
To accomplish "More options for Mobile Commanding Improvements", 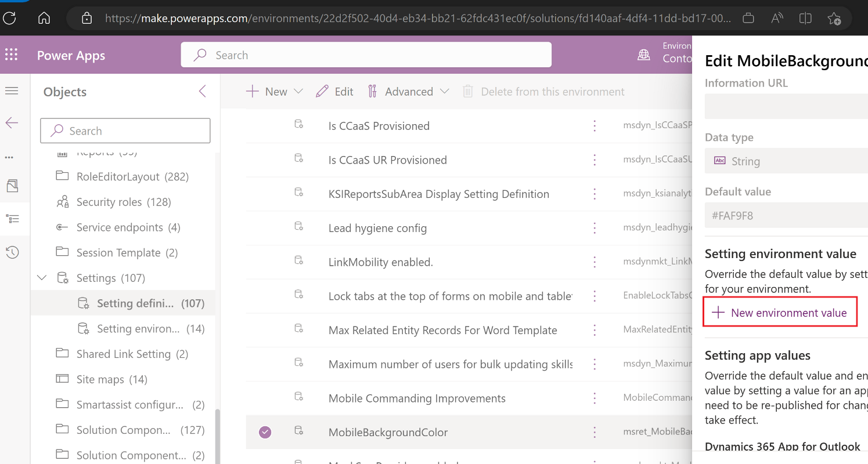I will click(x=595, y=398).
